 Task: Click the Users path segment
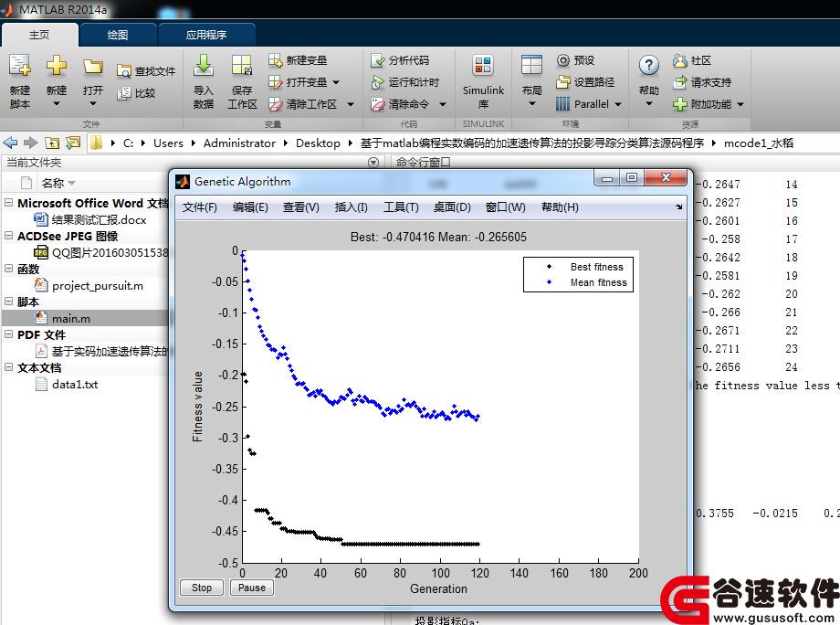tap(168, 143)
